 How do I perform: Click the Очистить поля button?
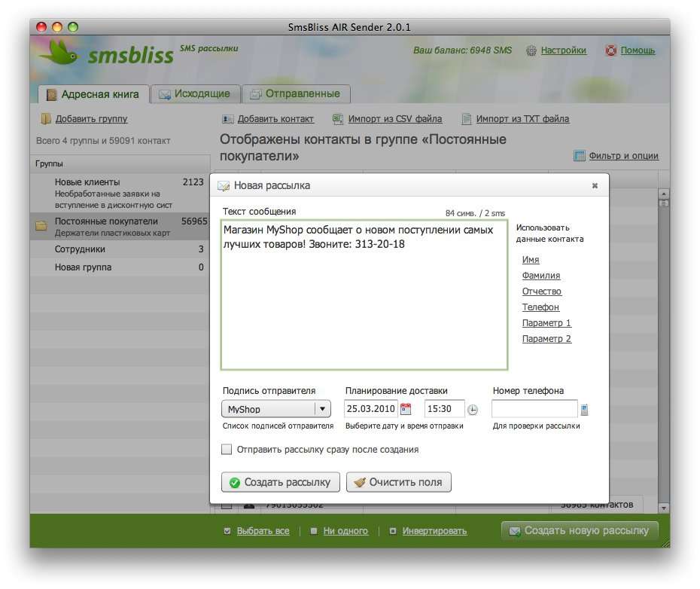(x=399, y=482)
